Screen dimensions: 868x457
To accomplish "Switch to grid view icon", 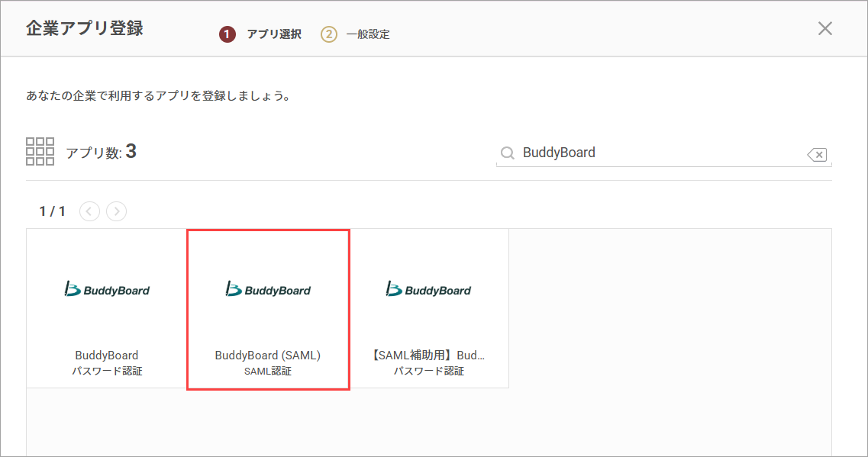I will coord(40,152).
